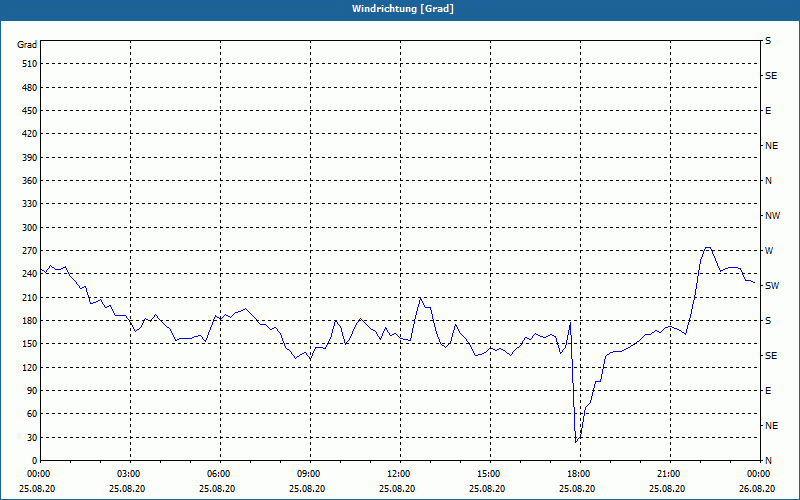Click the SW compass label
Viewport: 800px width, 500px height.
coord(772,286)
